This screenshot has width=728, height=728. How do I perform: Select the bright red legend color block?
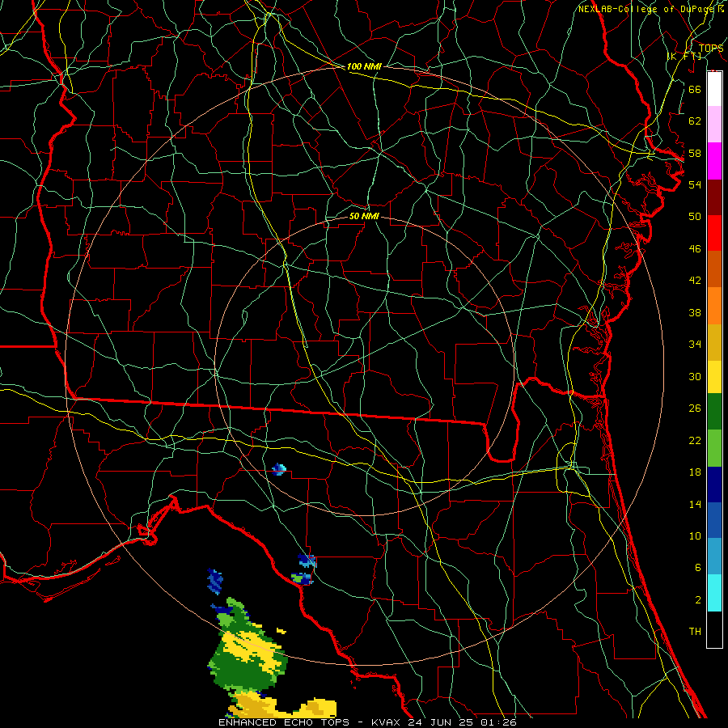[x=714, y=233]
